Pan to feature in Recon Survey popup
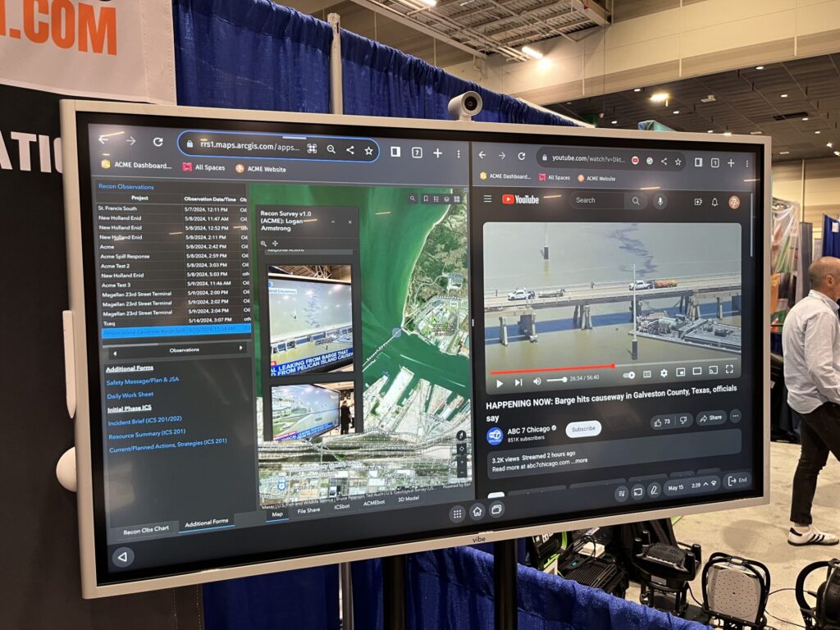840x630 pixels. click(x=276, y=243)
